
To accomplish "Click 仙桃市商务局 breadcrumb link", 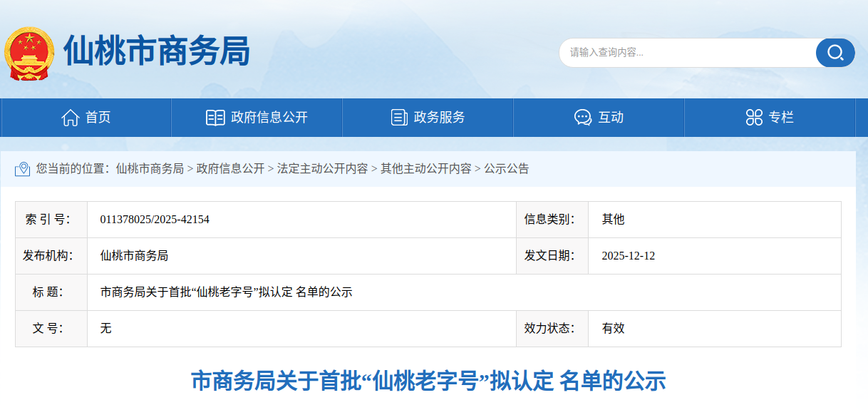I will pos(150,169).
